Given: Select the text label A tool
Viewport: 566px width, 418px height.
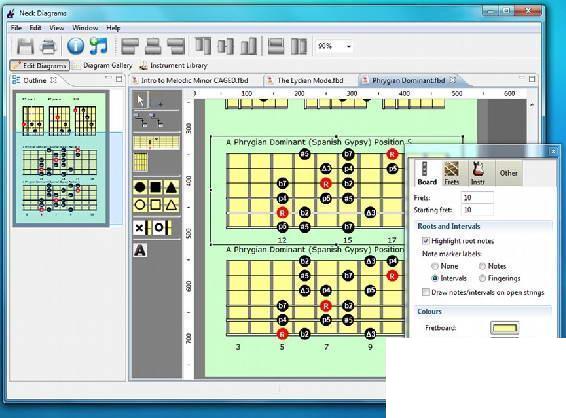Looking at the screenshot, I should click(x=140, y=250).
